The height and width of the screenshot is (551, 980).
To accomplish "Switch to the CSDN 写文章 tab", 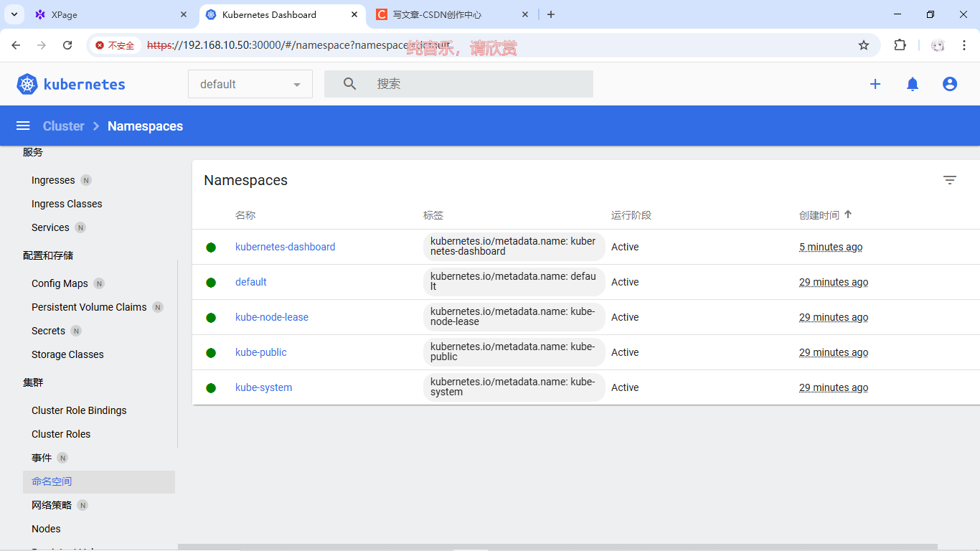I will tap(453, 14).
